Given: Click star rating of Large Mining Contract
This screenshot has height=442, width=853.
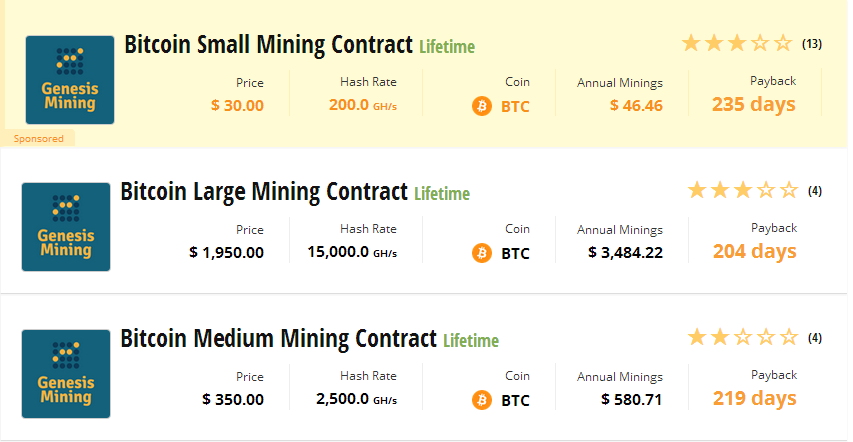Looking at the screenshot, I should coord(743,191).
